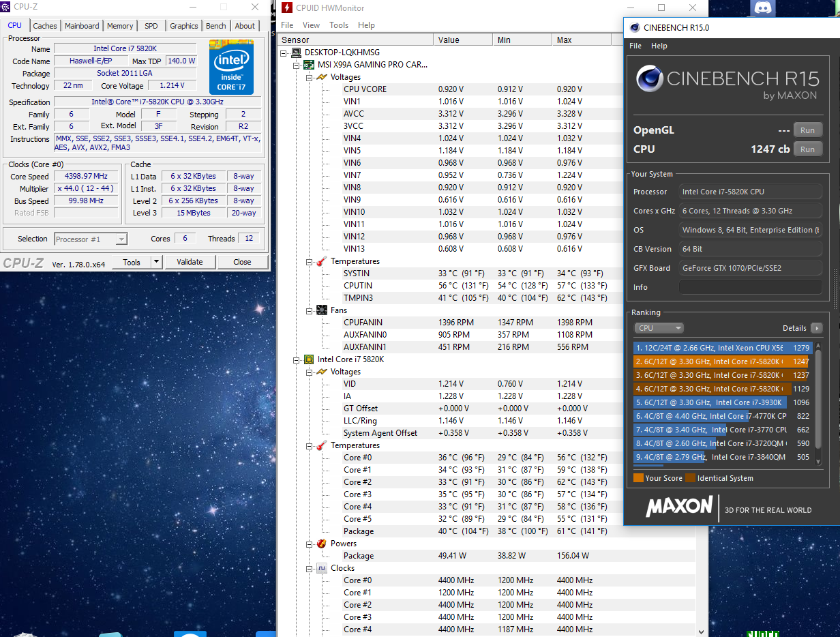Click the Sensor column header
Screen dimensions: 840x637
(356, 40)
